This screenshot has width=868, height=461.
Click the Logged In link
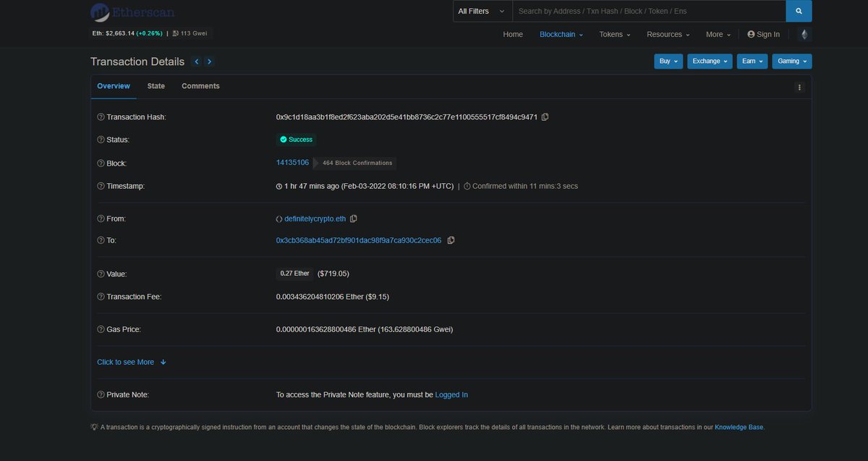click(x=451, y=394)
